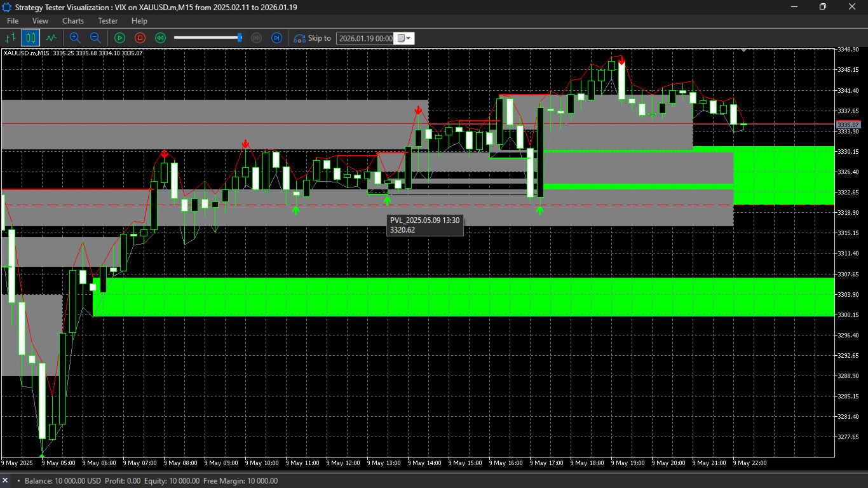Start the strategy test playback
This screenshot has width=868, height=488.
point(120,38)
